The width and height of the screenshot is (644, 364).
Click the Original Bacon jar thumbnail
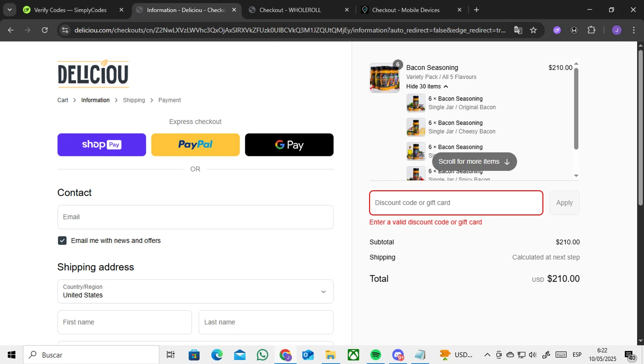[x=416, y=103]
